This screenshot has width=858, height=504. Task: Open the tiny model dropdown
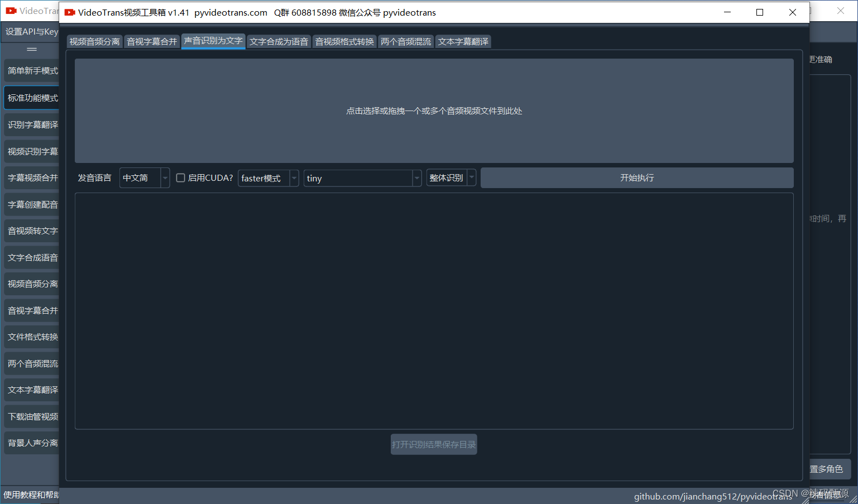click(x=362, y=179)
